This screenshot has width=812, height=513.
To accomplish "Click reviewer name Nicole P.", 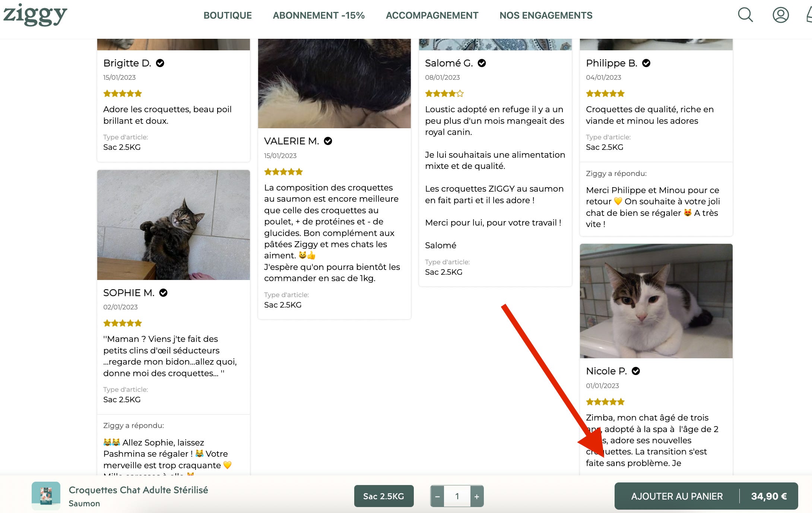I will point(606,371).
